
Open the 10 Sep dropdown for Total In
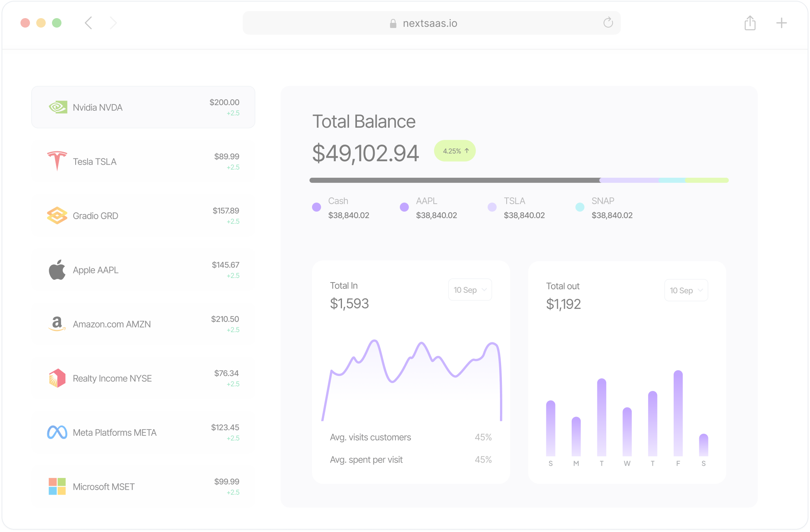(x=470, y=290)
